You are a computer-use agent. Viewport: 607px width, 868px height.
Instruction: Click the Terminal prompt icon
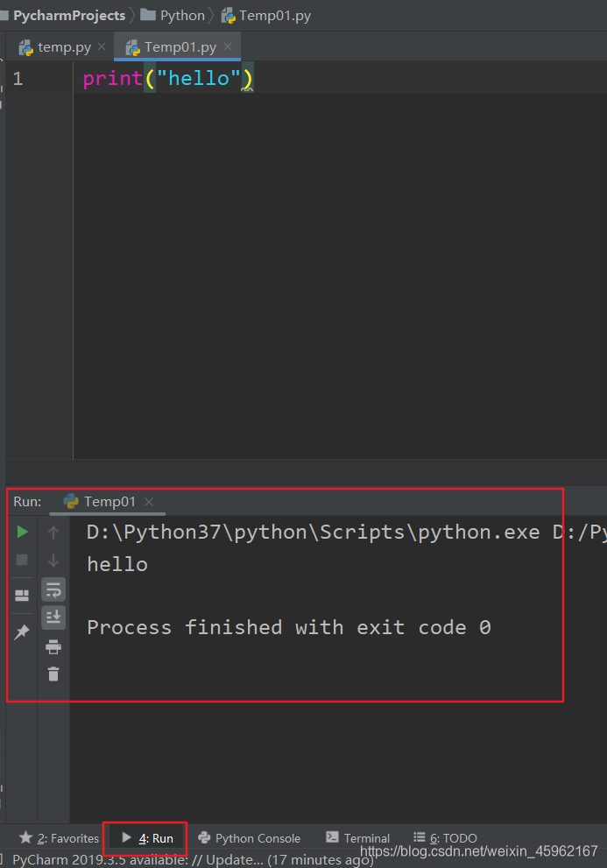tap(332, 837)
